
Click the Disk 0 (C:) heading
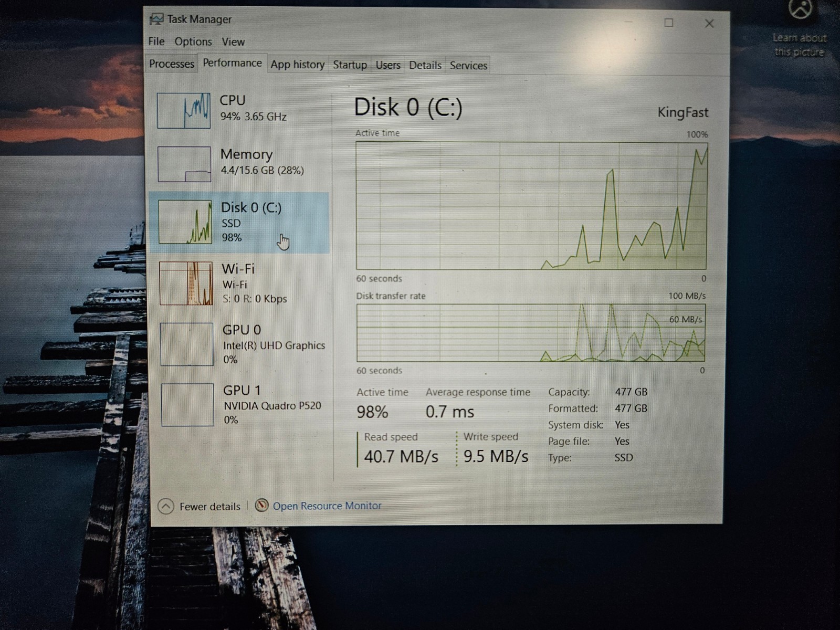(x=408, y=108)
